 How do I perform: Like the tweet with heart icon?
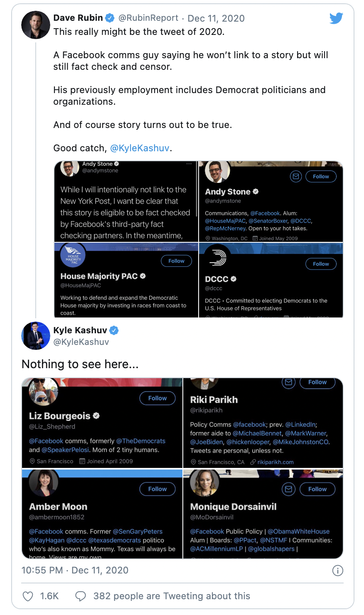pos(28,596)
